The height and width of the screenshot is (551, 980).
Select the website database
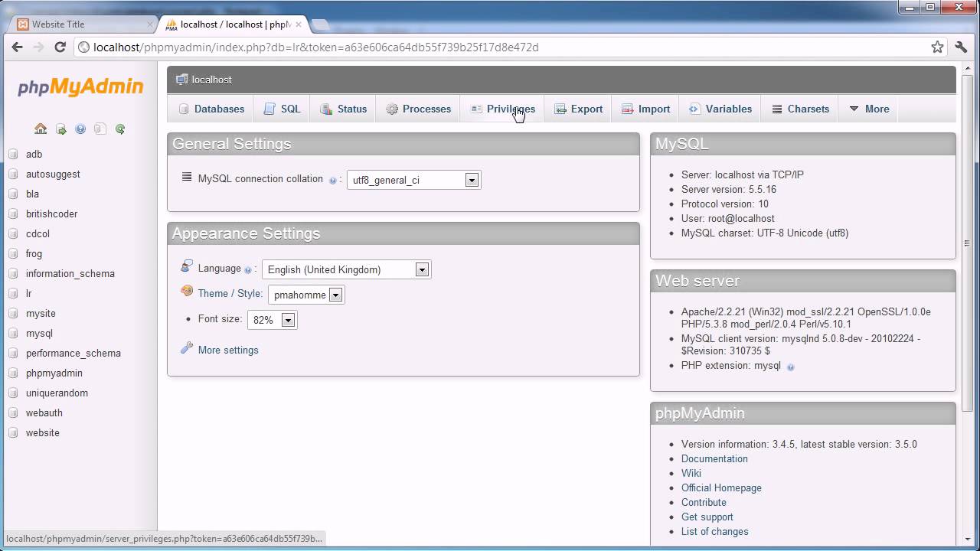(x=43, y=433)
